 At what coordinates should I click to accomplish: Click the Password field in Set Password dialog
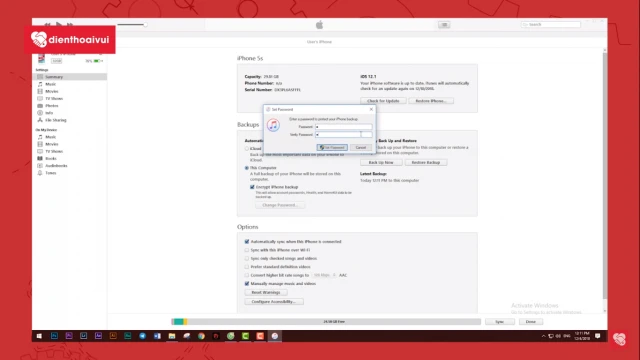point(343,127)
